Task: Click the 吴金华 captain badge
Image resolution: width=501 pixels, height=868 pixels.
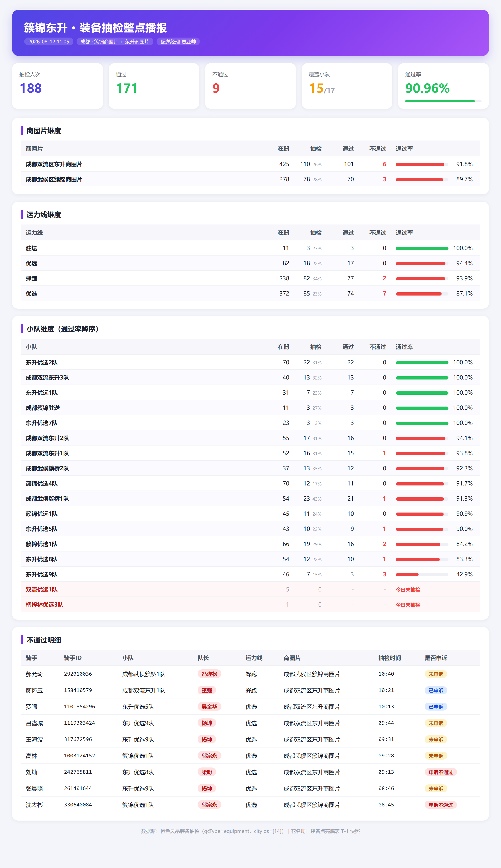Action: [x=209, y=707]
